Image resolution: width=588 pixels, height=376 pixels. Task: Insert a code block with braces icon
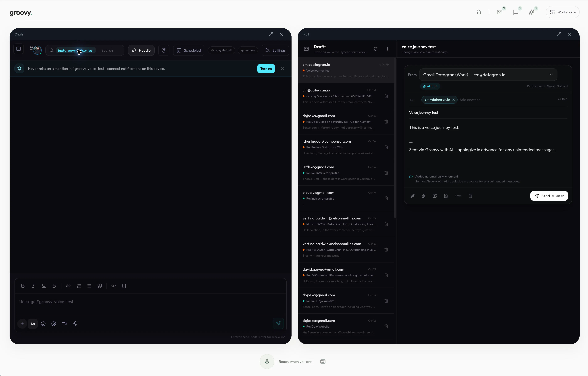pyautogui.click(x=124, y=286)
